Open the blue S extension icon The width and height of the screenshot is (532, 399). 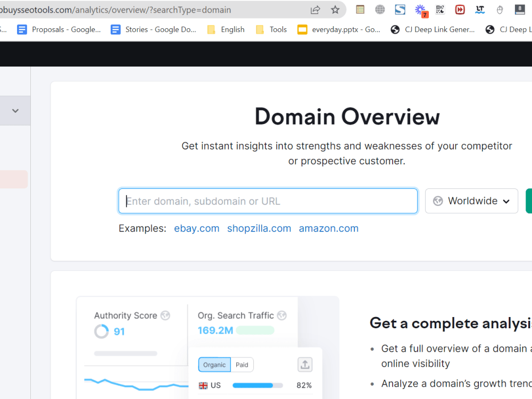(x=400, y=10)
